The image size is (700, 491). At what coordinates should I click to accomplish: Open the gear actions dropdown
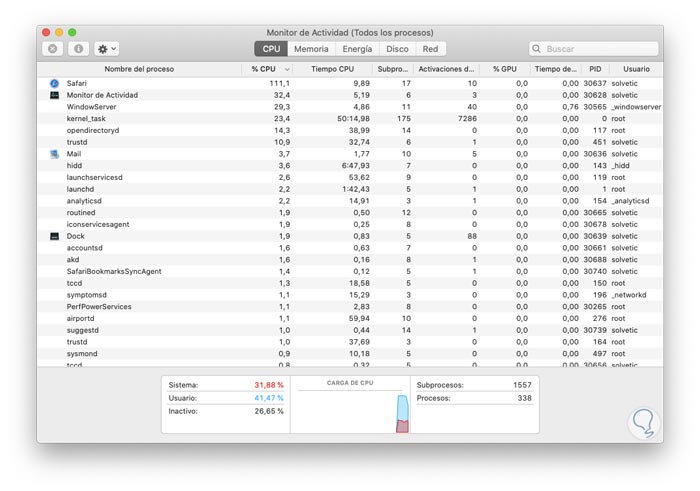[x=107, y=49]
